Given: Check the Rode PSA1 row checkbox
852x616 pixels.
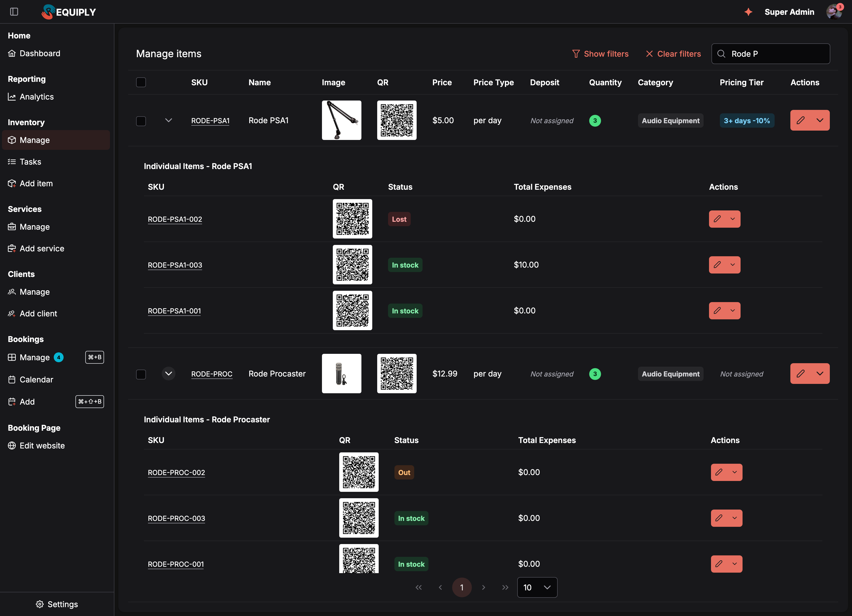Looking at the screenshot, I should click(141, 121).
